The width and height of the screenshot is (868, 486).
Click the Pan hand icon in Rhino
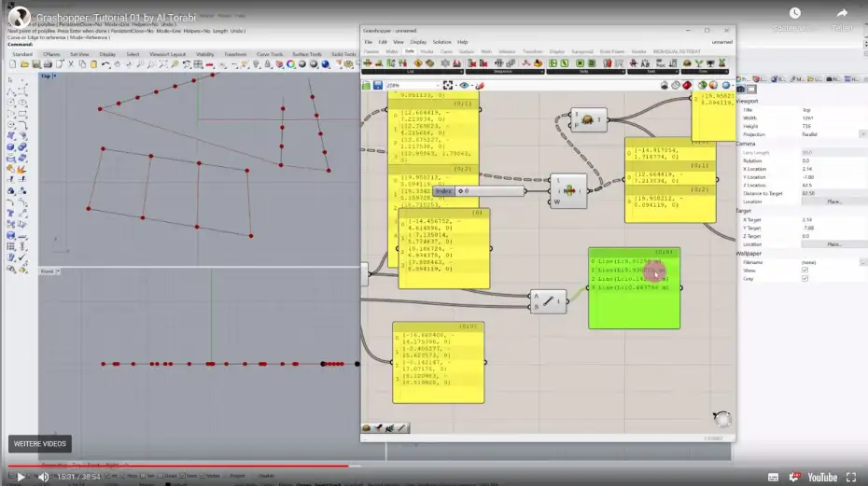click(118, 64)
